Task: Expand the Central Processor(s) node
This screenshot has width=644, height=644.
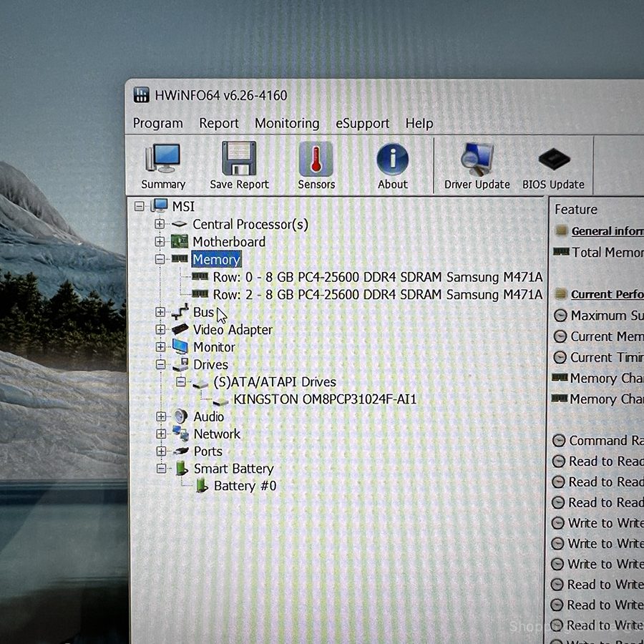Action: (160, 224)
